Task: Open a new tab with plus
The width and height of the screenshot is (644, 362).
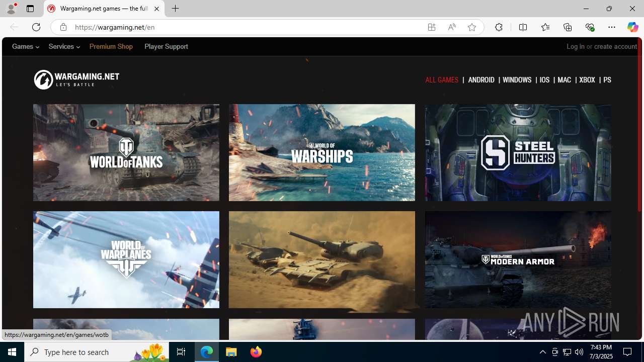Action: (x=175, y=9)
